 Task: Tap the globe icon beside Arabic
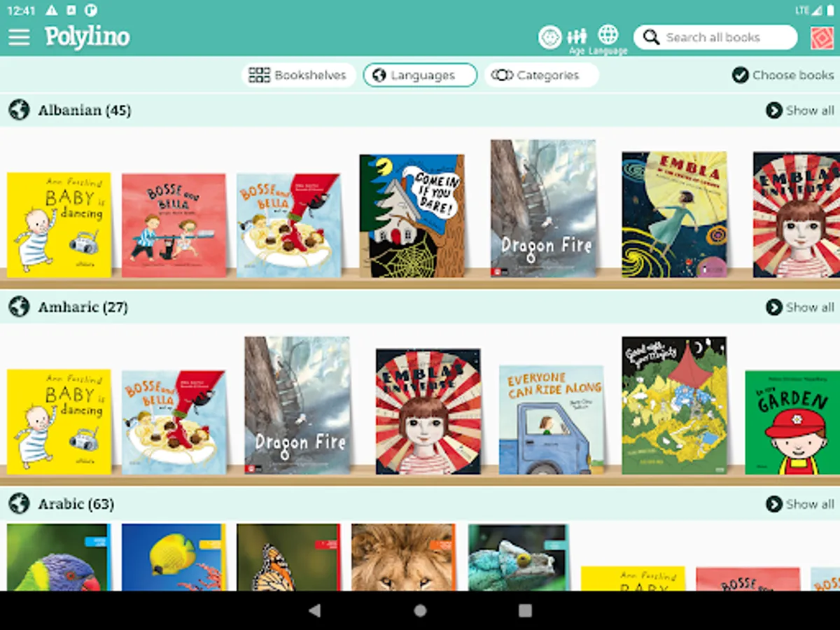click(x=19, y=503)
